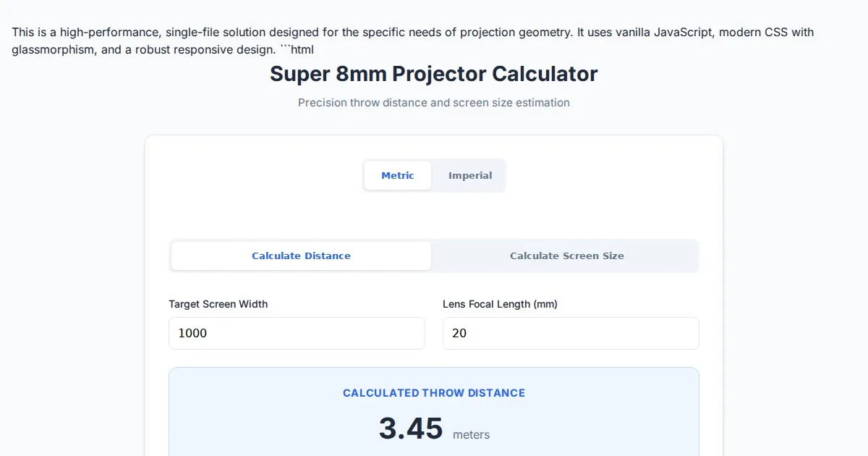Viewport: 868px width, 456px height.
Task: Open the Calculate Screen Size tab
Action: pos(566,256)
